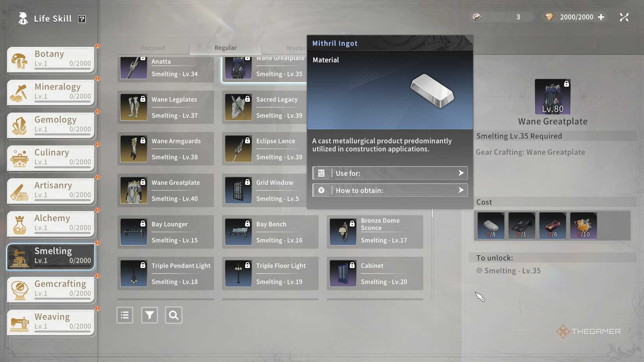This screenshot has width=644, height=362.
Task: Switch to the Regular tab
Action: click(x=225, y=48)
